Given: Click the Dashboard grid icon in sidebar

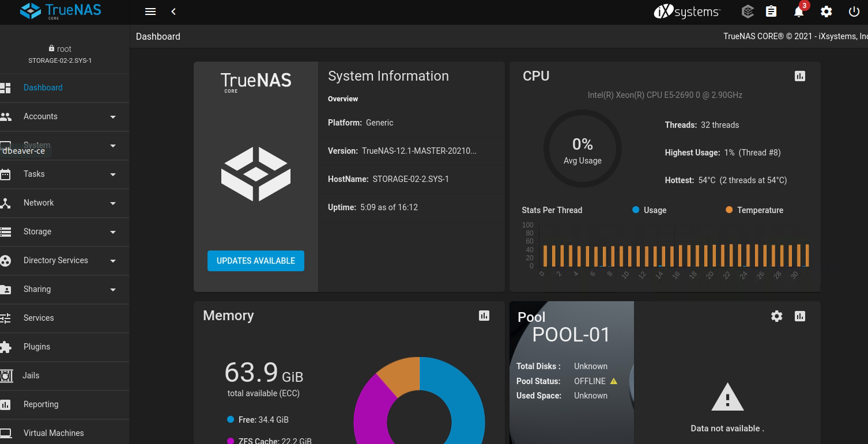Looking at the screenshot, I should click(5, 88).
